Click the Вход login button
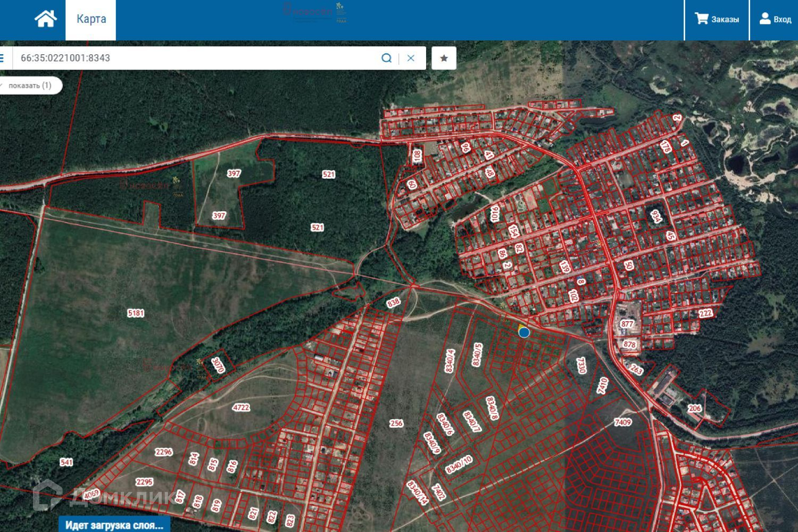798x532 pixels. click(775, 19)
